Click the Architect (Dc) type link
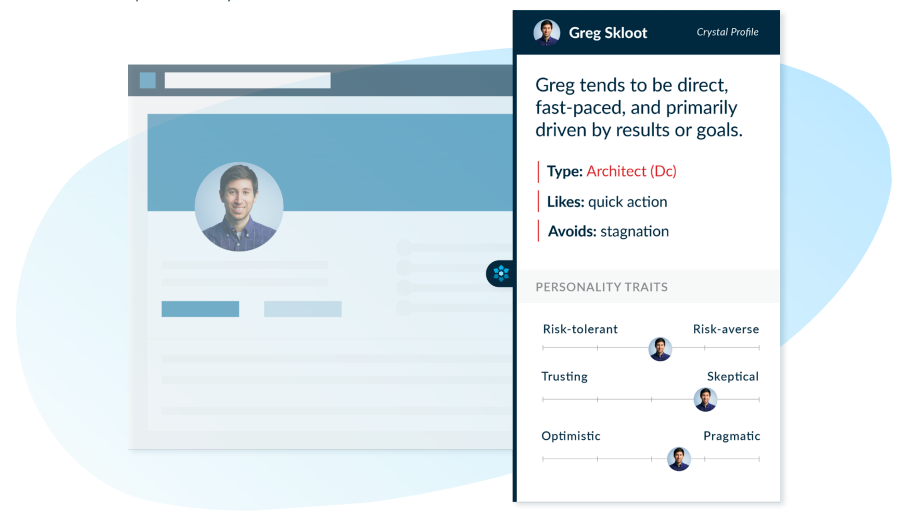This screenshot has width=916, height=518. coord(632,171)
